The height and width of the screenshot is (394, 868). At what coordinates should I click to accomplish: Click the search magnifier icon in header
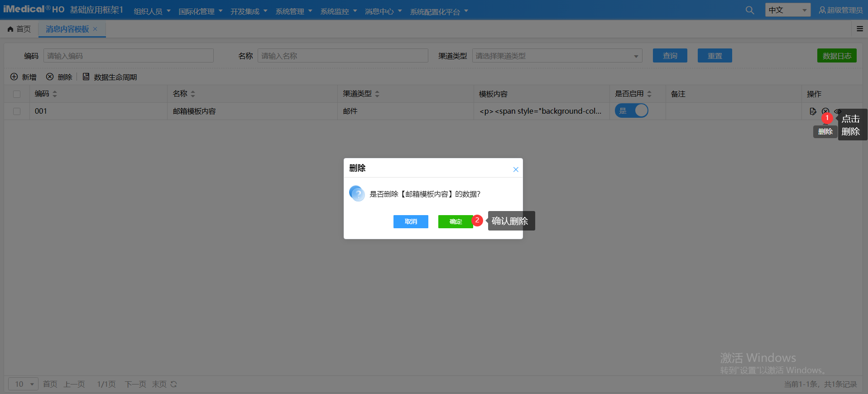pyautogui.click(x=750, y=10)
